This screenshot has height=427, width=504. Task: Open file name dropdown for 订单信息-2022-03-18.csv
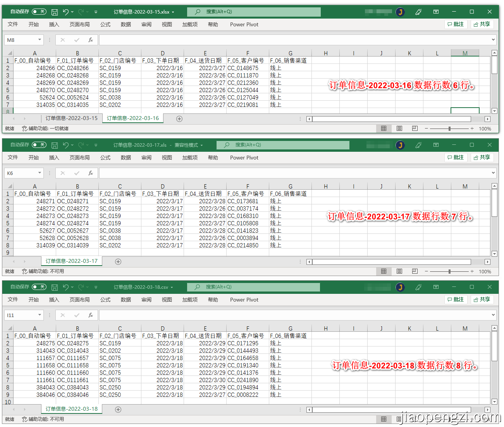pyautogui.click(x=172, y=287)
